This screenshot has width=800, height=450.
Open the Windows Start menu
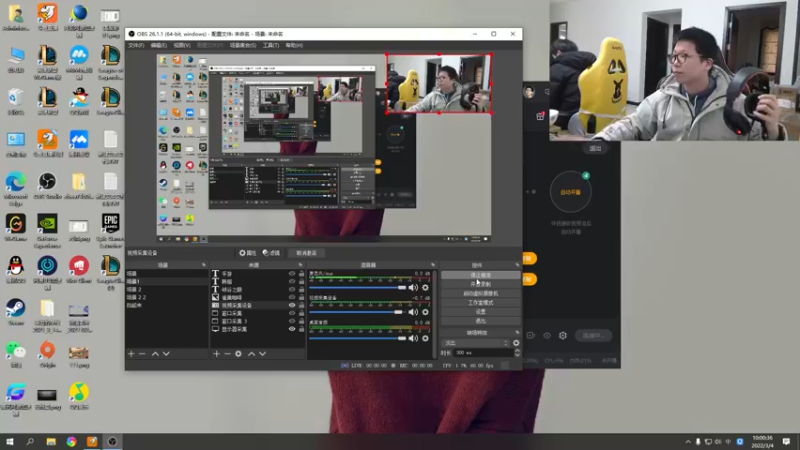(x=10, y=441)
